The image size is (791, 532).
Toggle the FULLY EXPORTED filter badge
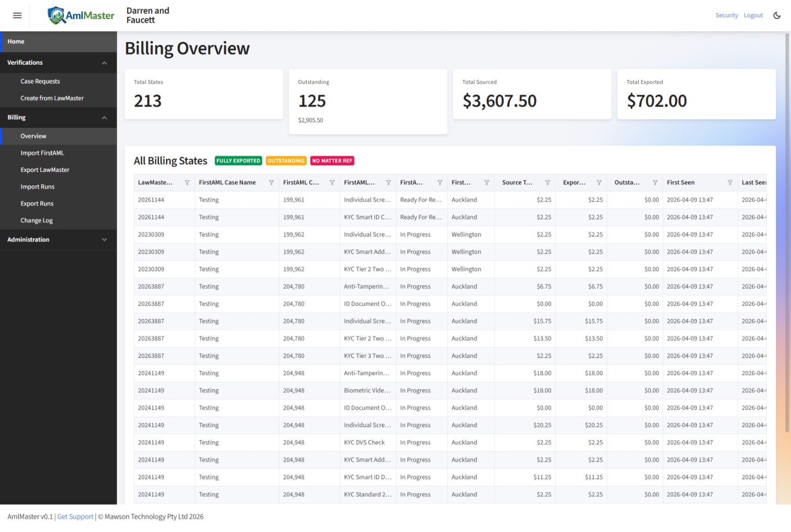click(x=238, y=161)
